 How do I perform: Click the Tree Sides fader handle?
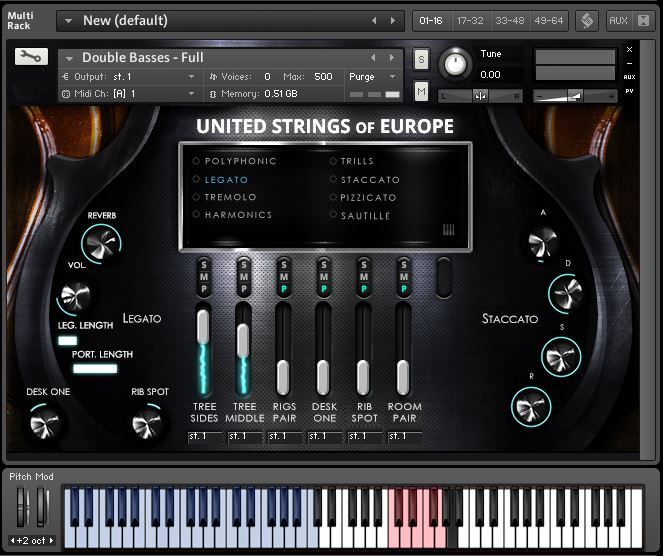click(203, 327)
